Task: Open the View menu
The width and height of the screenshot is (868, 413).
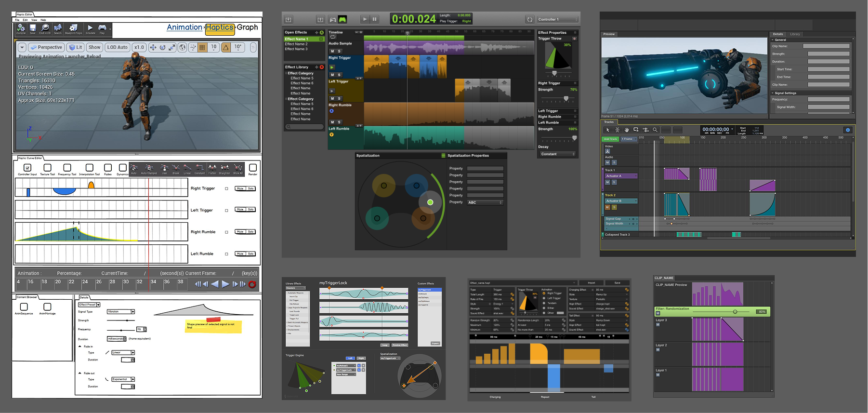Action: coord(34,20)
